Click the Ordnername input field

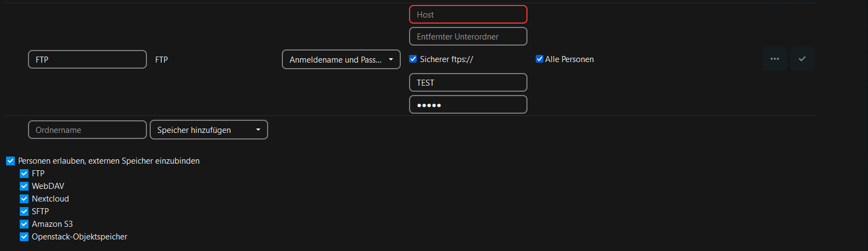click(87, 130)
